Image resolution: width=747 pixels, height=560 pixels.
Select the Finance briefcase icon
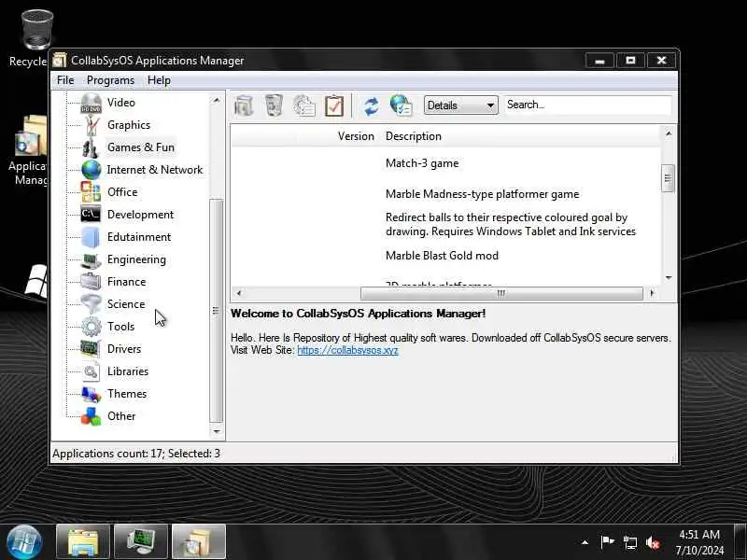click(x=91, y=282)
